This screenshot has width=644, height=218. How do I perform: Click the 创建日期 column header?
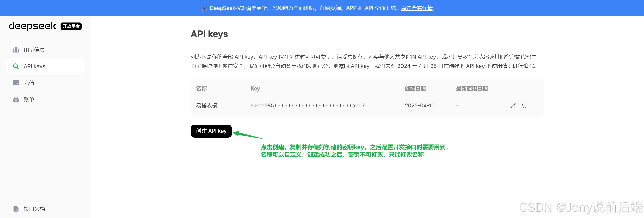pos(415,89)
